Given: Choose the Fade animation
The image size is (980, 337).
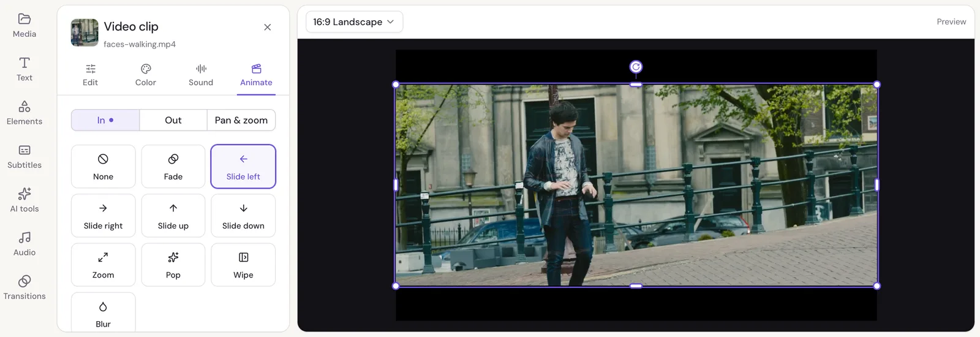Looking at the screenshot, I should click(173, 167).
